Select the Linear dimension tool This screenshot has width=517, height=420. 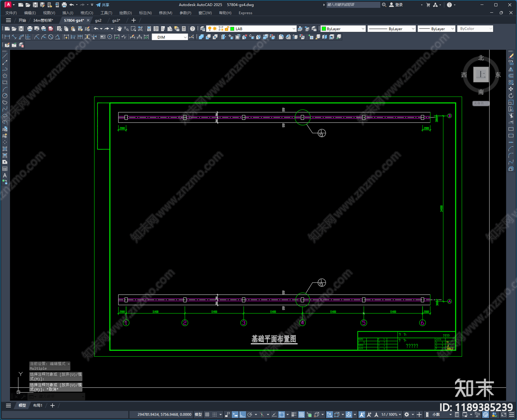tap(7, 37)
